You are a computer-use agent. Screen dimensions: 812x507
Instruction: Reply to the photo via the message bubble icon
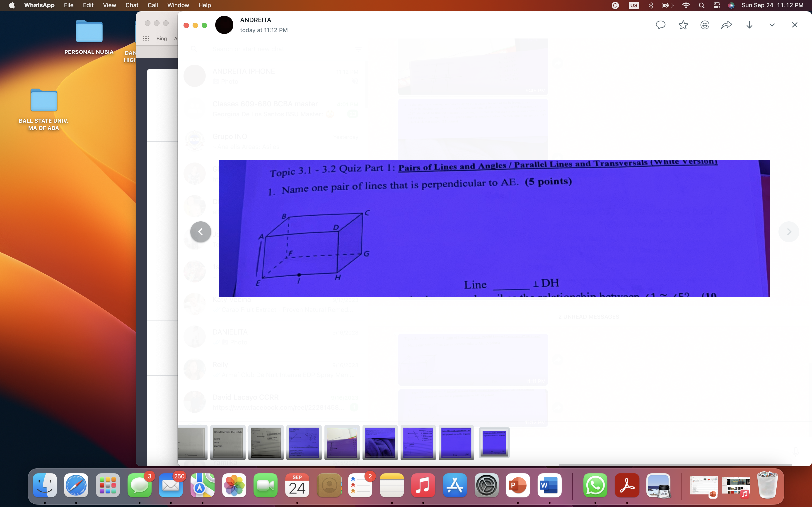[660, 24]
